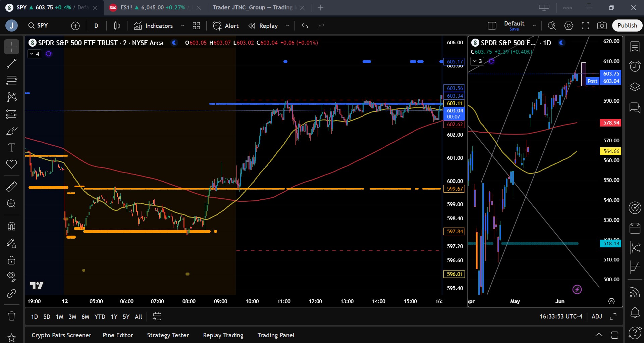The height and width of the screenshot is (343, 644).
Task: Toggle hide all drawings eye icon
Action: [11, 277]
